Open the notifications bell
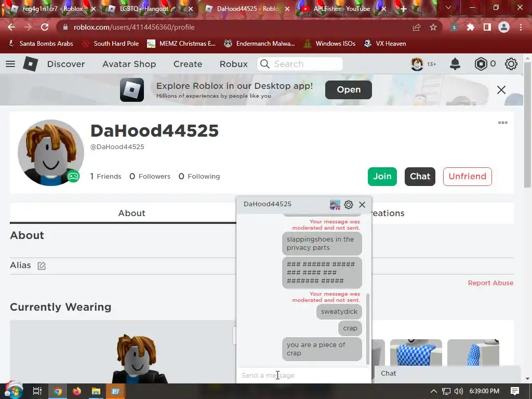This screenshot has height=399, width=532. click(455, 64)
